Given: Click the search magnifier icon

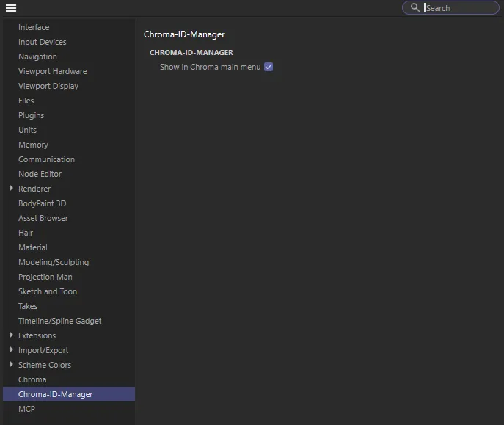Looking at the screenshot, I should [415, 7].
